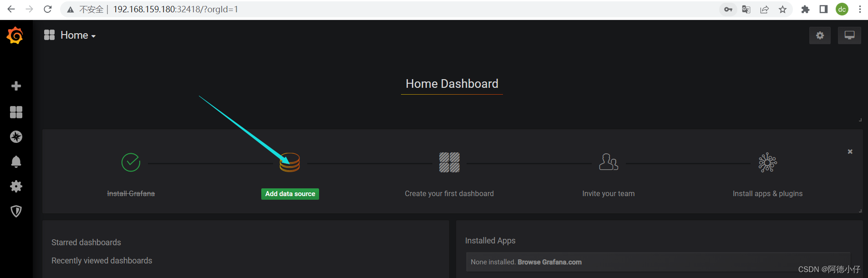Go forward in the browser
The image size is (868, 278).
pos(30,9)
